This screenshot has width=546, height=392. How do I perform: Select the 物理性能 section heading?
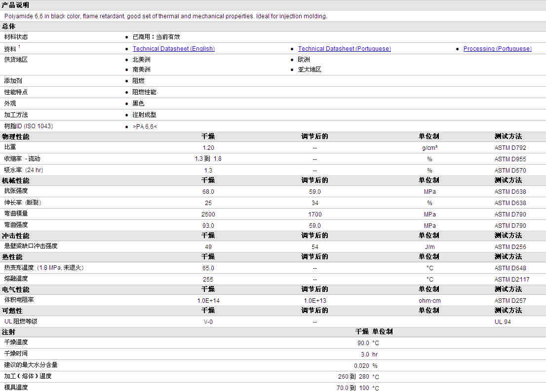pos(15,137)
